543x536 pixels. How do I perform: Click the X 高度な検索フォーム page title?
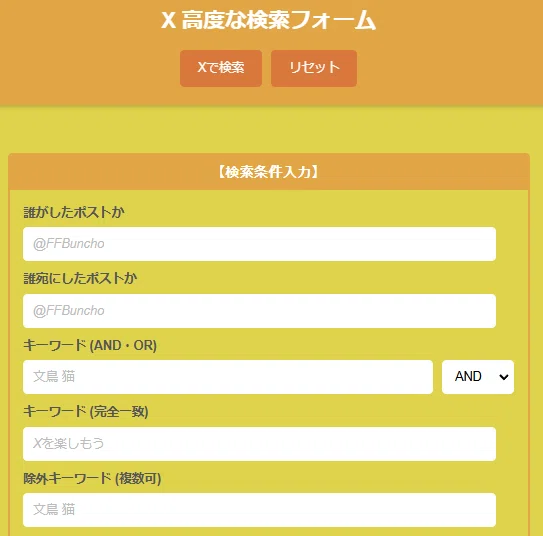point(268,20)
